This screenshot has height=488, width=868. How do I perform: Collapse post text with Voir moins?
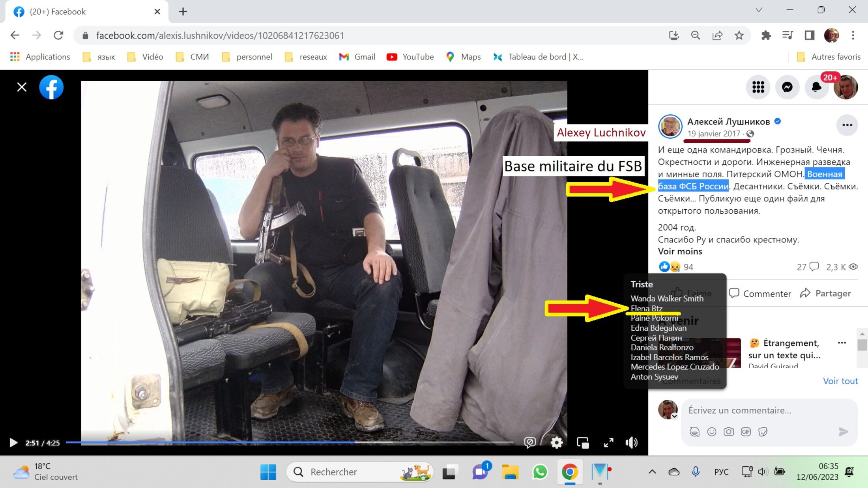680,251
